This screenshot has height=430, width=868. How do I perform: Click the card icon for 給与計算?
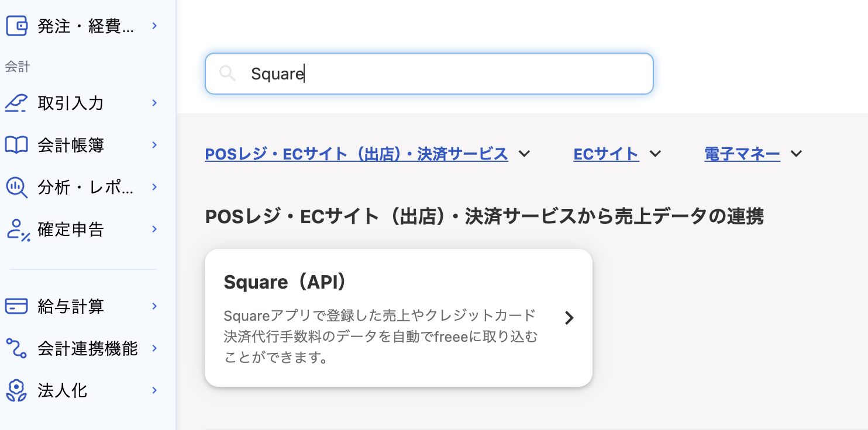coord(16,306)
